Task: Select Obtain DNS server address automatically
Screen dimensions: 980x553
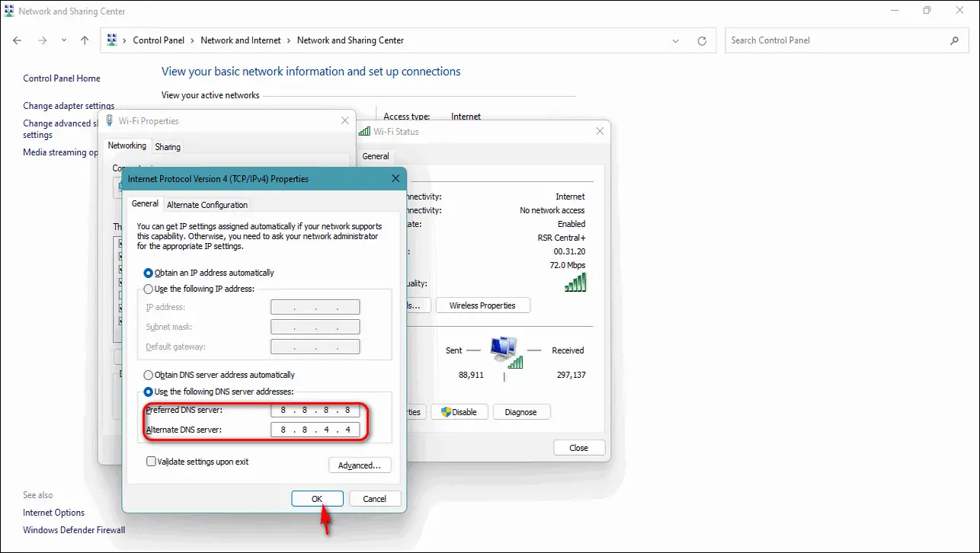Action: pos(219,375)
